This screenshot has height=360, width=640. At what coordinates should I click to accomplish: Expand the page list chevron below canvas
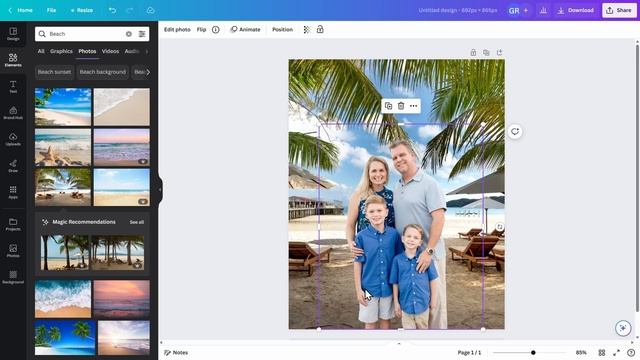[x=399, y=344]
